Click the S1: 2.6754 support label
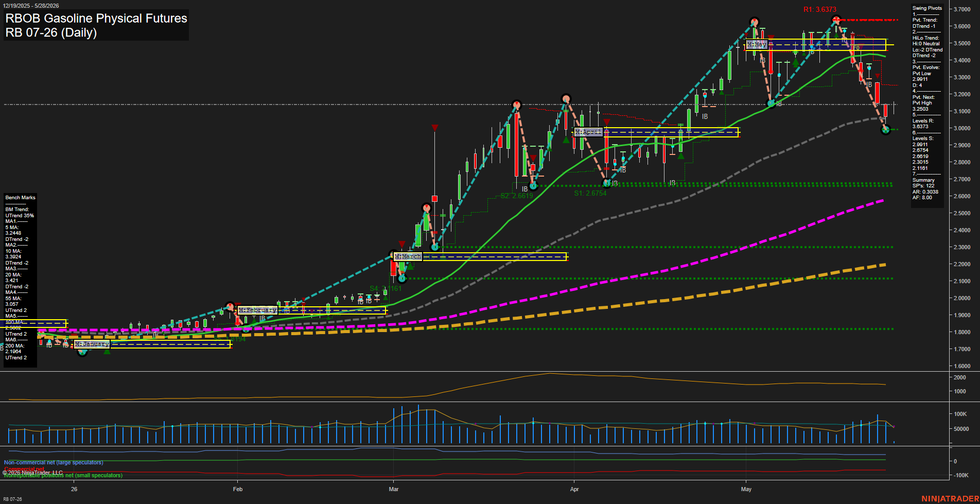The height and width of the screenshot is (504, 980). point(590,194)
